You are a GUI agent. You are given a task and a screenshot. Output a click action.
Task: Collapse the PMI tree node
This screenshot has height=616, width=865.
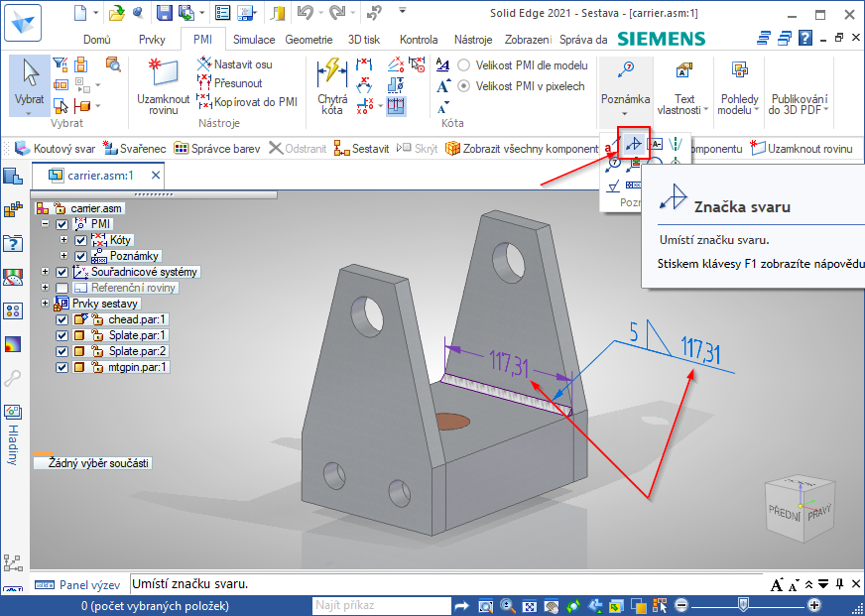(x=46, y=224)
